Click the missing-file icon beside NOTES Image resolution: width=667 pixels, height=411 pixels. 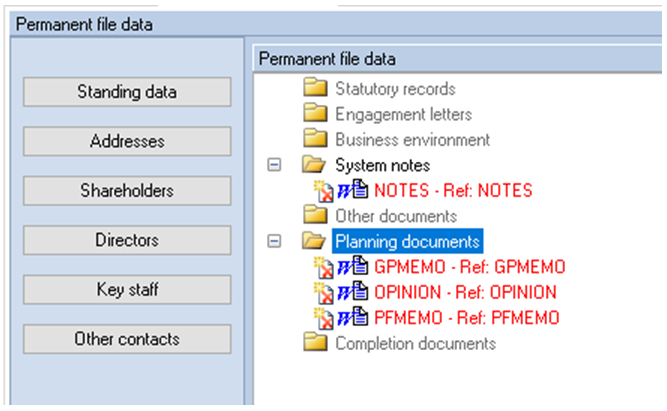[324, 191]
